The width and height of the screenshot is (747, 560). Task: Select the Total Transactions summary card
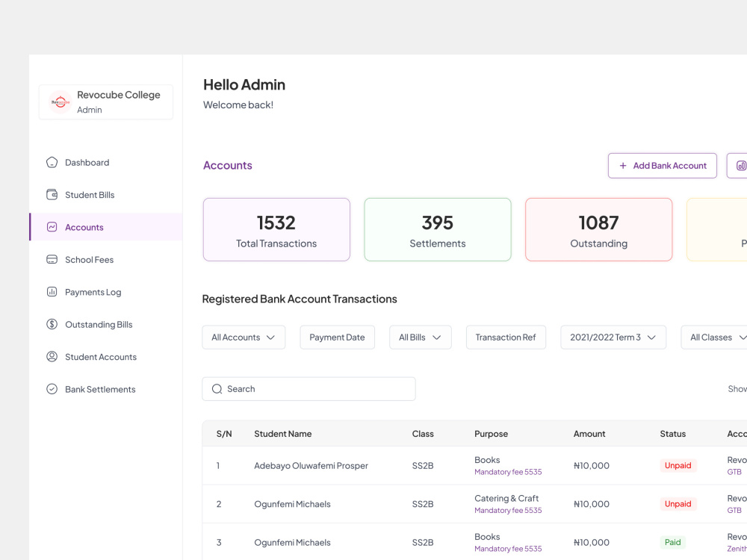coord(276,229)
